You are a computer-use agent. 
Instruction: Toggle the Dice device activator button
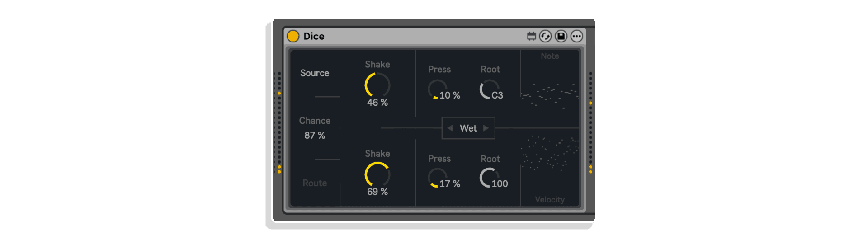point(293,36)
